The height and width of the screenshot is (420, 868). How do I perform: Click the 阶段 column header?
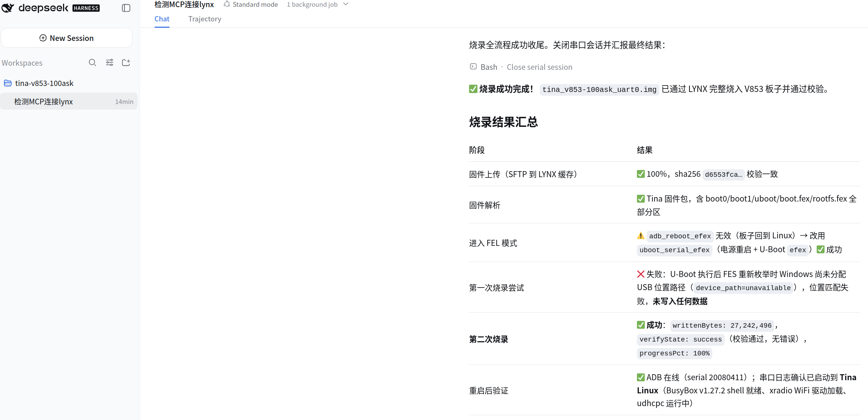477,150
